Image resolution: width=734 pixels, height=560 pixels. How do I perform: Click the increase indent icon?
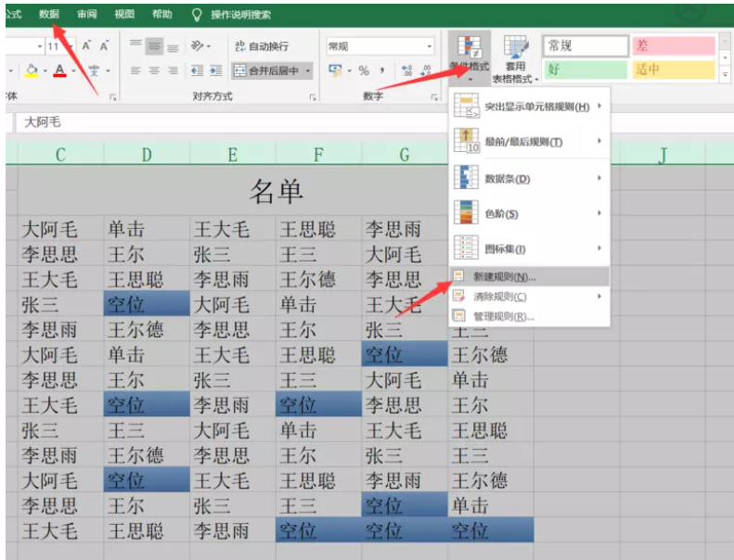click(216, 70)
